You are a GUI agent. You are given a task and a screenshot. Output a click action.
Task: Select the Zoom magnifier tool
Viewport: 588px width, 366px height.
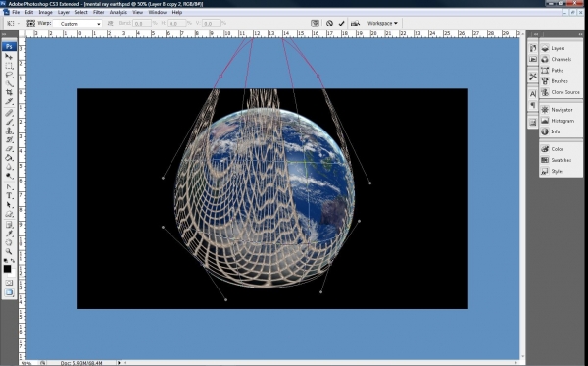(x=9, y=251)
